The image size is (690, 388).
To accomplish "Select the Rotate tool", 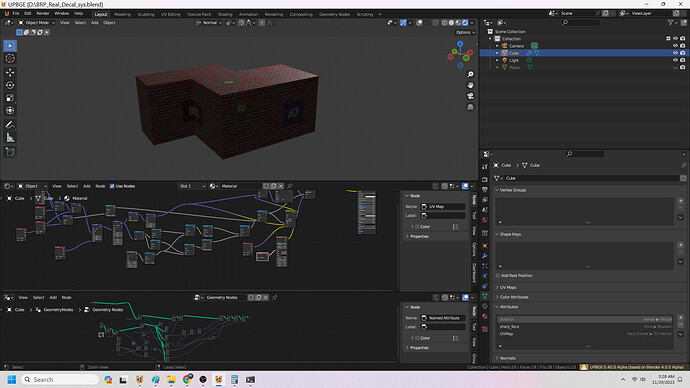I will click(10, 85).
